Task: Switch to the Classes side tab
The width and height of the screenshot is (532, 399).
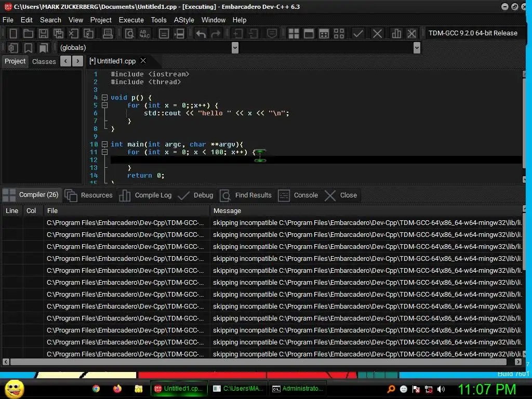Action: [44, 61]
